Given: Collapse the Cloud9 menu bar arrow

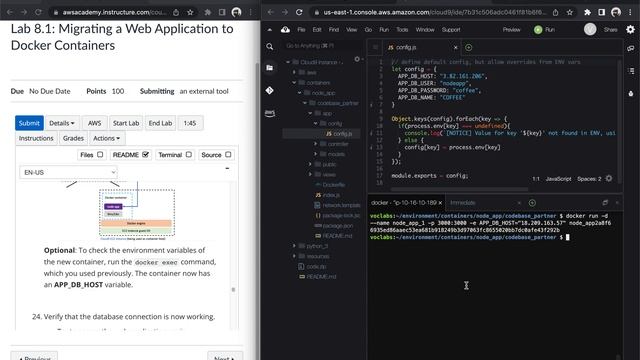Looking at the screenshot, I should coord(270,30).
